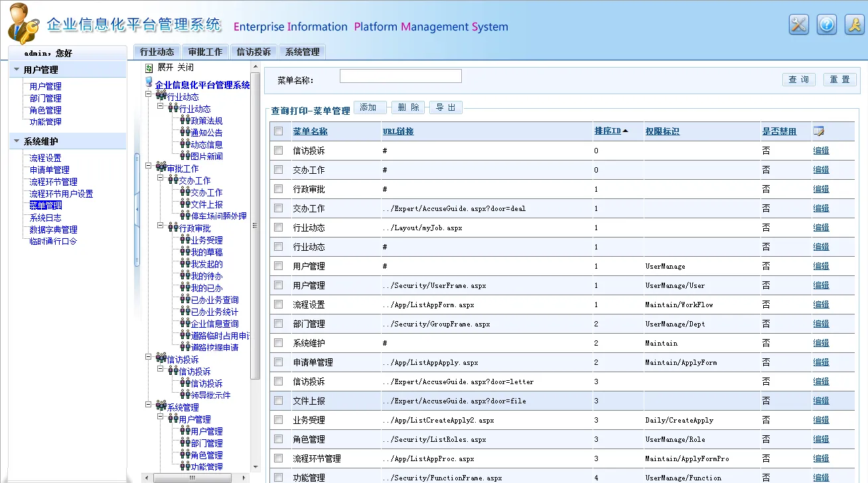Click the 图片新闻 node icon in tree
The image size is (868, 483).
point(185,157)
